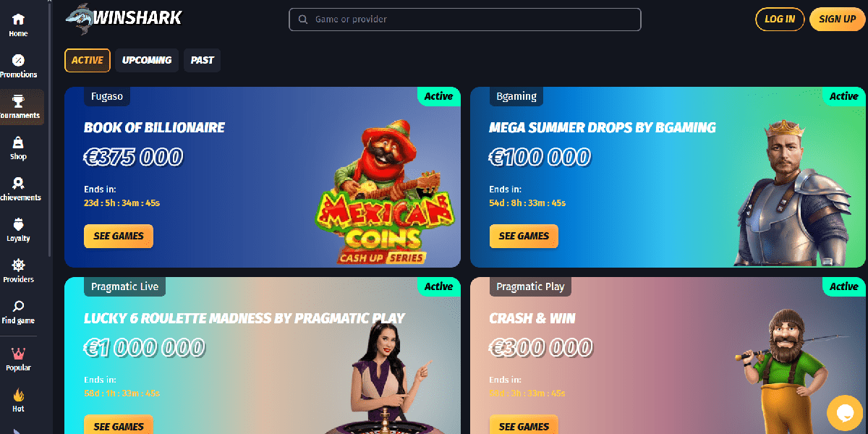Open the Loyalty shield icon
Screen dimensions: 868x434
18,224
